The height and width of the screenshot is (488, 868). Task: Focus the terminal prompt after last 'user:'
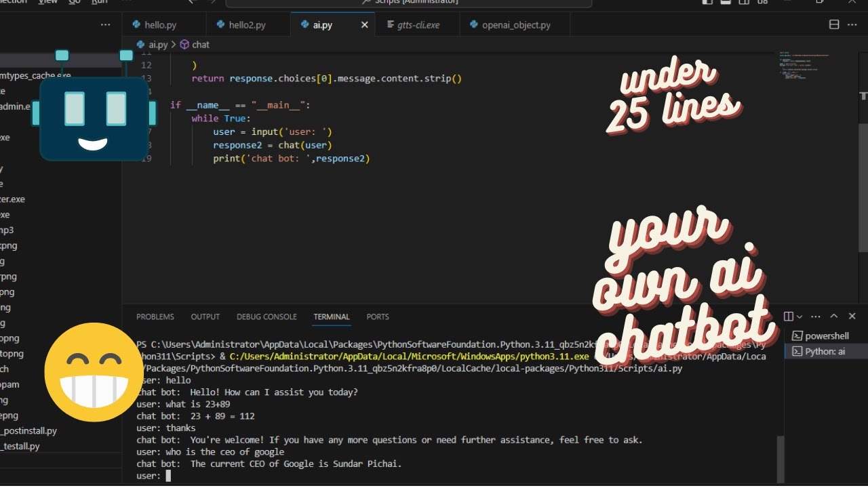pos(169,476)
